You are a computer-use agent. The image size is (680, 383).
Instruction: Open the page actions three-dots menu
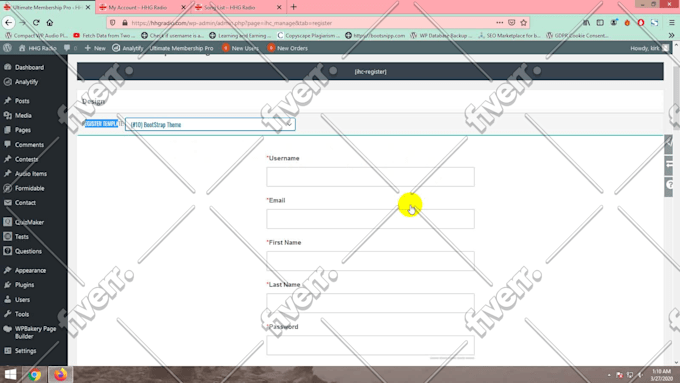pos(500,23)
